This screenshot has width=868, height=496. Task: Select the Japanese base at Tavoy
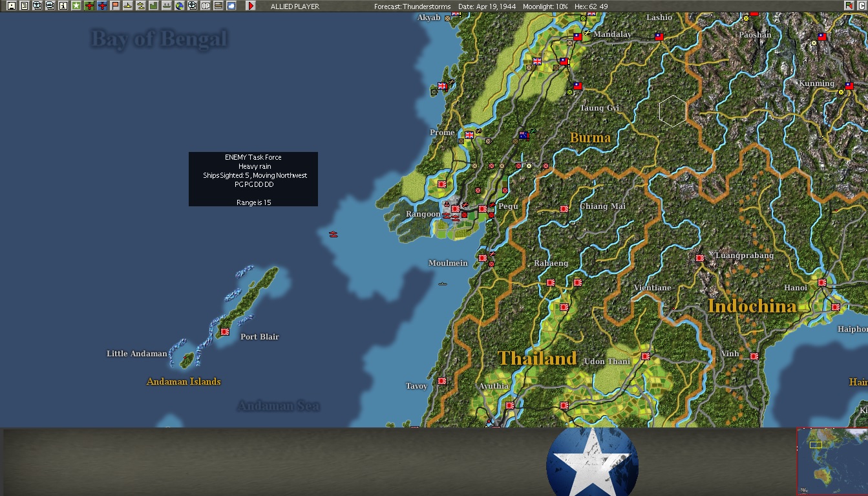(442, 381)
